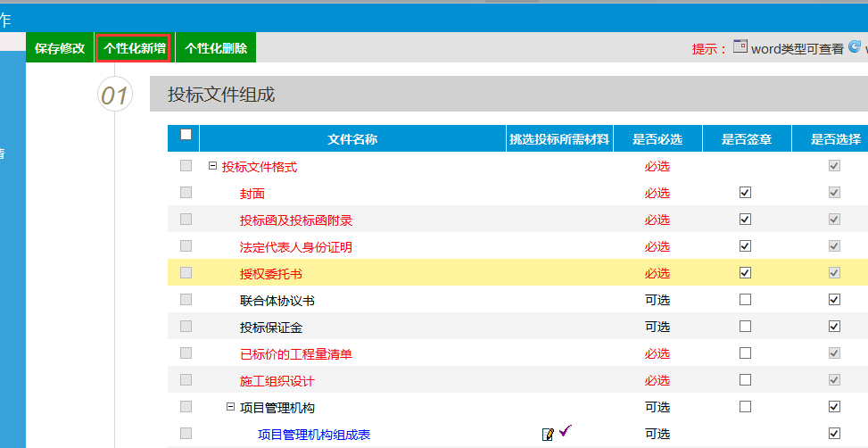The width and height of the screenshot is (868, 448).
Task: Click the 是否必选 column header
Action: point(657,139)
